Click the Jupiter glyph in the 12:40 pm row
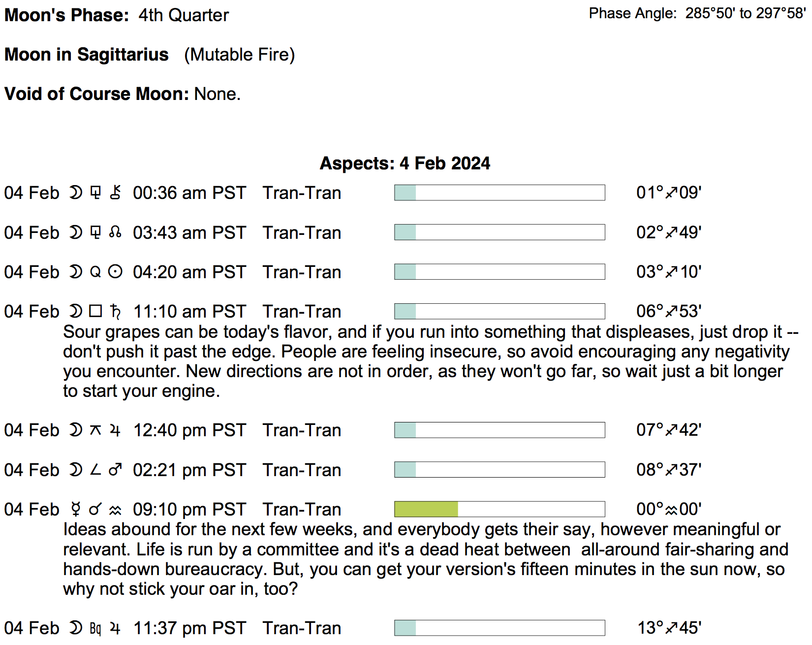812x645 pixels. [116, 430]
